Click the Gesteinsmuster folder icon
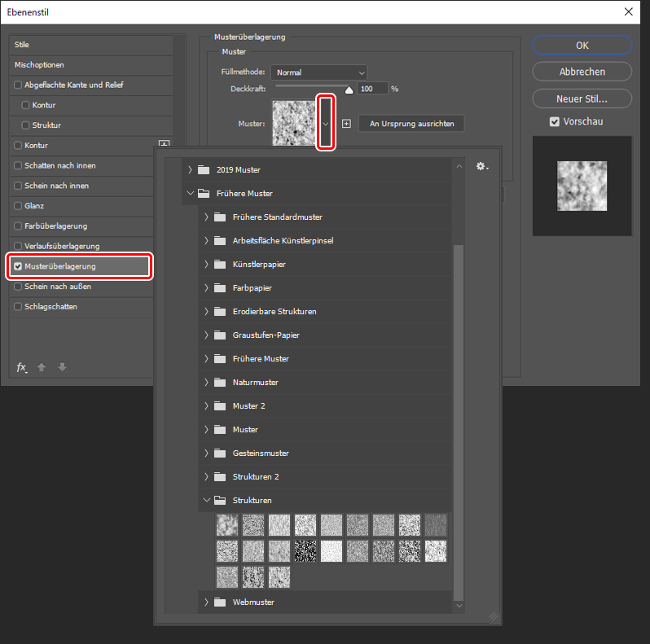Screen dimensions: 650x644 tap(218, 453)
